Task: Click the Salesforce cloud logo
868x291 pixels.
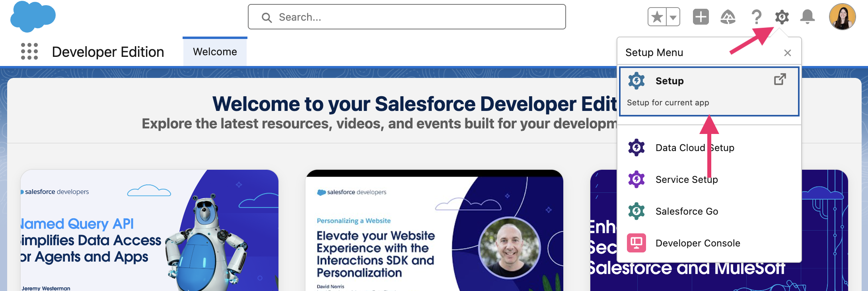Action: point(33,16)
